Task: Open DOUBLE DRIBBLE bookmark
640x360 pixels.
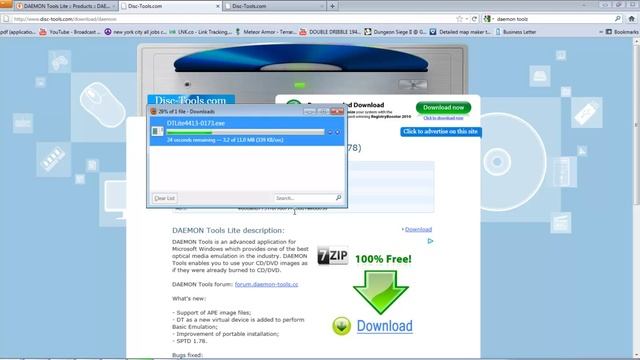Action: 331,31
